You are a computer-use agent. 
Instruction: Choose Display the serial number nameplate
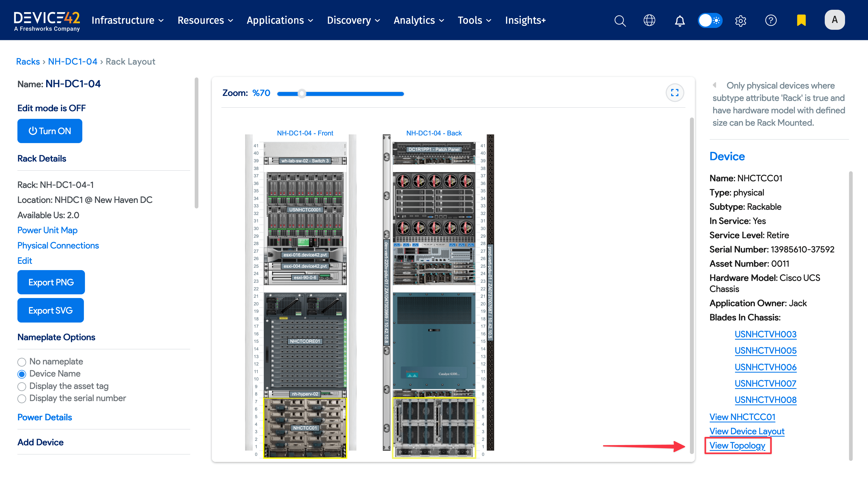[x=22, y=399]
